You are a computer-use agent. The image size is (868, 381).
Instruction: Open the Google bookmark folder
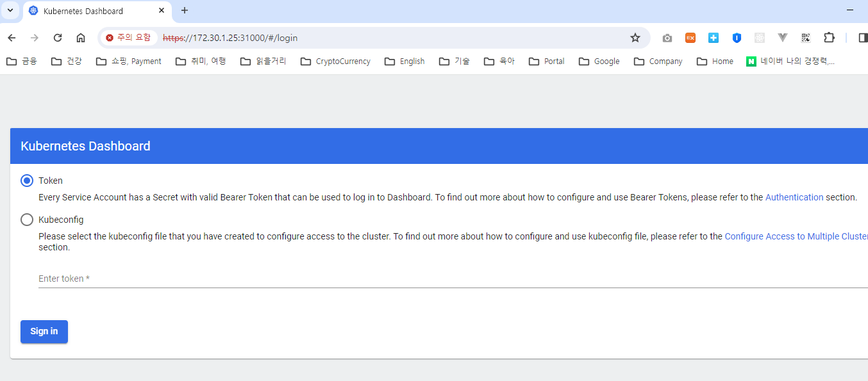[599, 61]
